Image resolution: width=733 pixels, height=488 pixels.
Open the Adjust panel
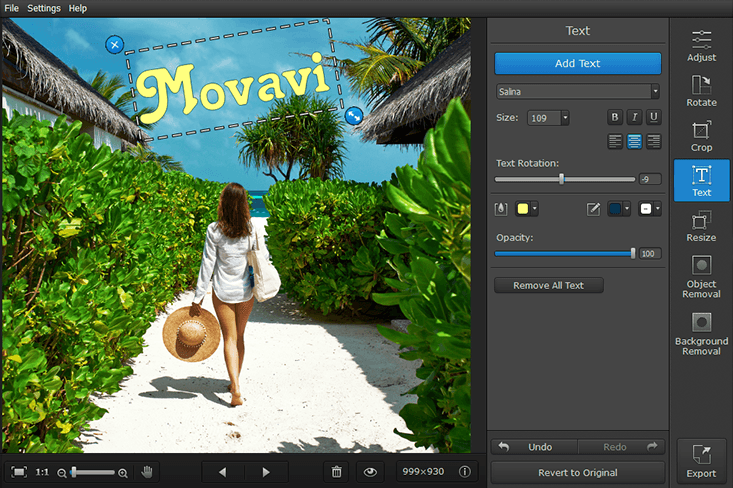click(x=701, y=46)
